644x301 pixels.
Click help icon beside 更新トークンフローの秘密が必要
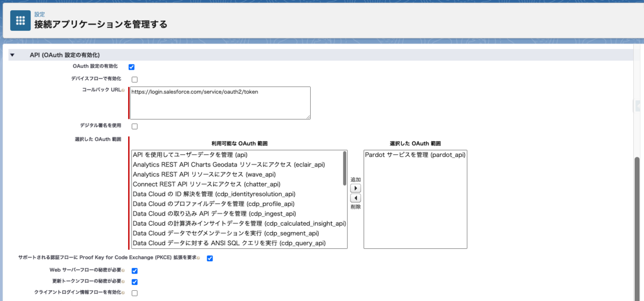click(123, 282)
